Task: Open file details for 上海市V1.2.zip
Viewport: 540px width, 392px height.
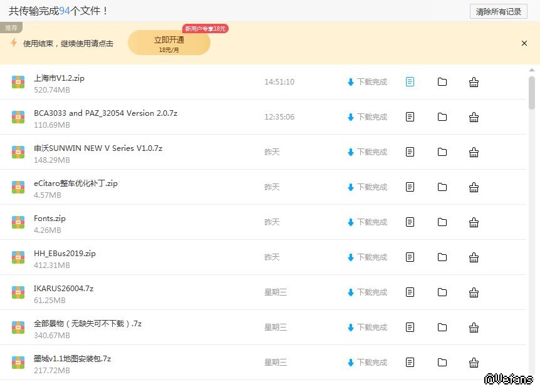Action: (x=410, y=82)
